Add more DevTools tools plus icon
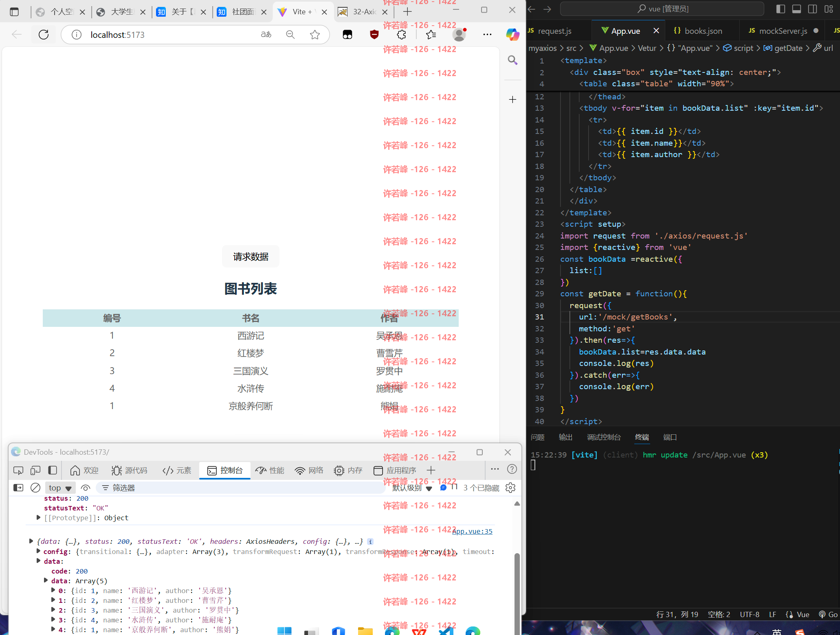This screenshot has height=635, width=840. pos(431,471)
